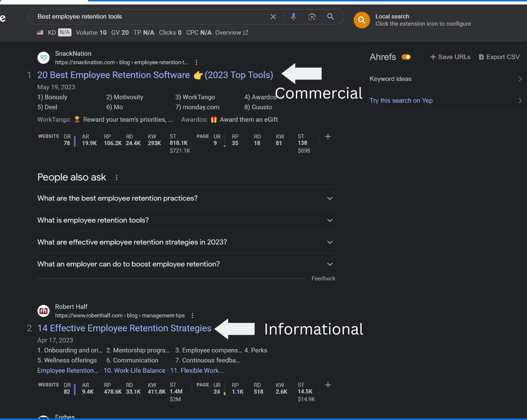Click the 'People also ask' heading
Image resolution: width=527 pixels, height=420 pixels.
pos(72,177)
